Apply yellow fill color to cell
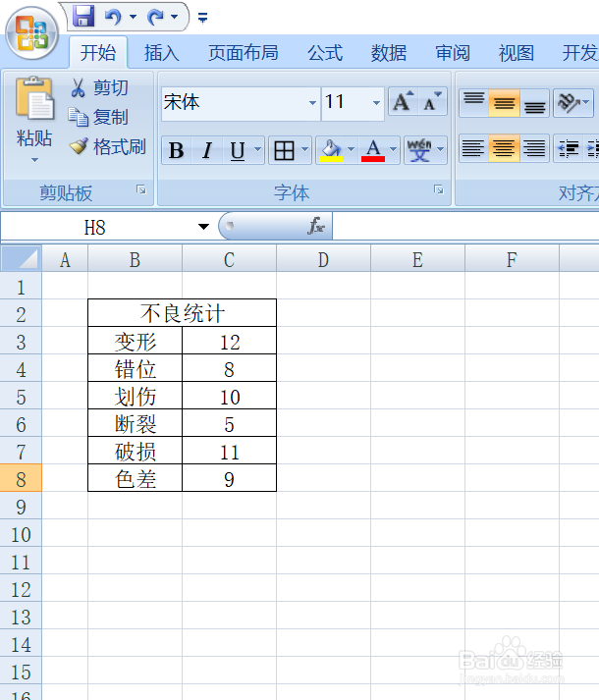 (x=331, y=150)
